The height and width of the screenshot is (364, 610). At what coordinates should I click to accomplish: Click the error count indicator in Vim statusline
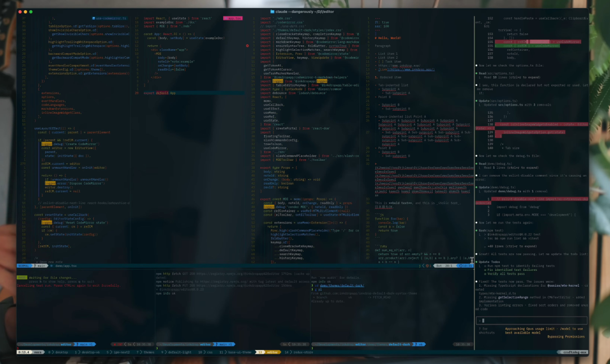428,266
